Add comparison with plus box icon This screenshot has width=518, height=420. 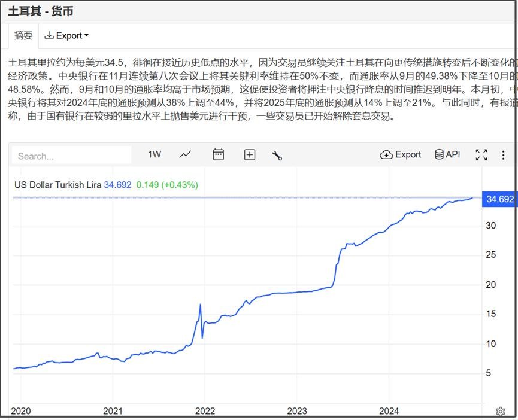click(x=250, y=154)
